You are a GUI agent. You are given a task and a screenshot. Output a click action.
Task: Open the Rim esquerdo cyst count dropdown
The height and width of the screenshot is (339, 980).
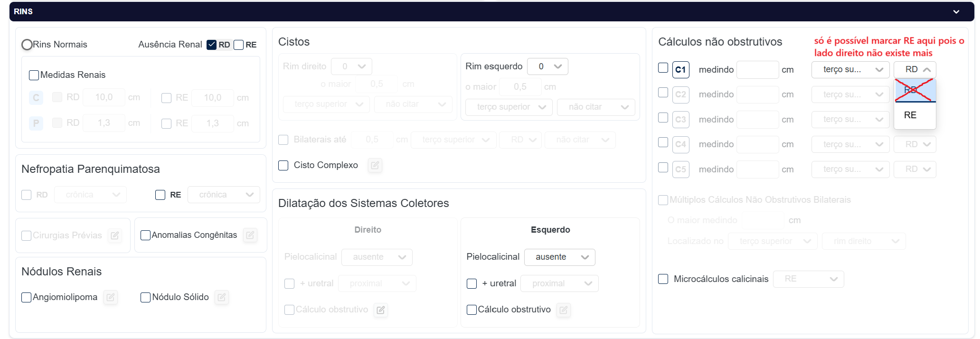click(547, 66)
